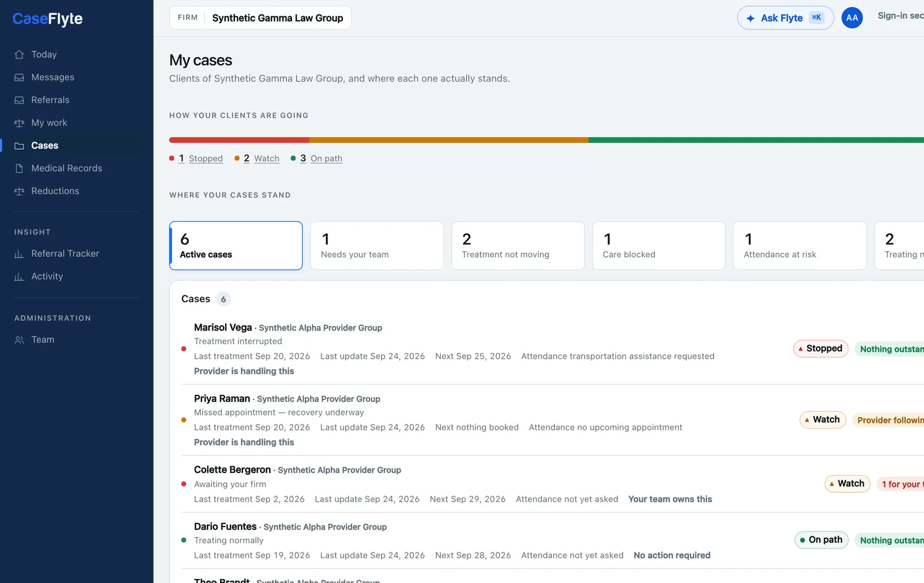Open Marisol Vega case

[223, 328]
